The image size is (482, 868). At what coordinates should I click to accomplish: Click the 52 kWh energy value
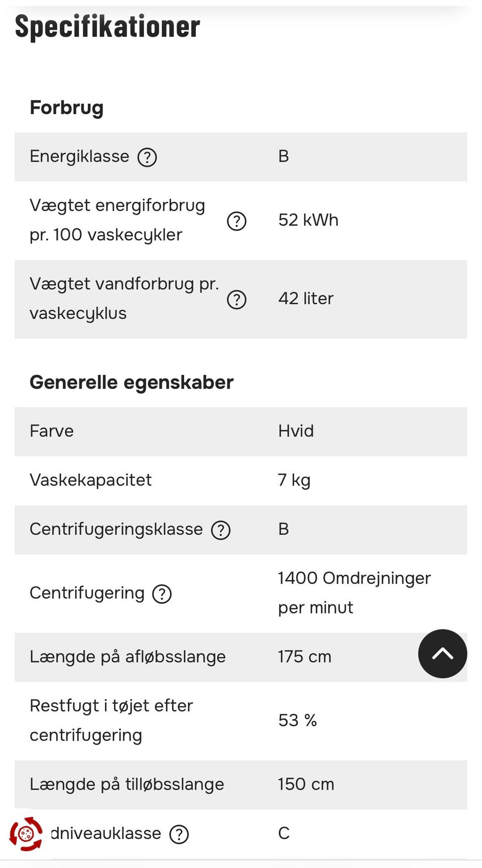pos(308,220)
